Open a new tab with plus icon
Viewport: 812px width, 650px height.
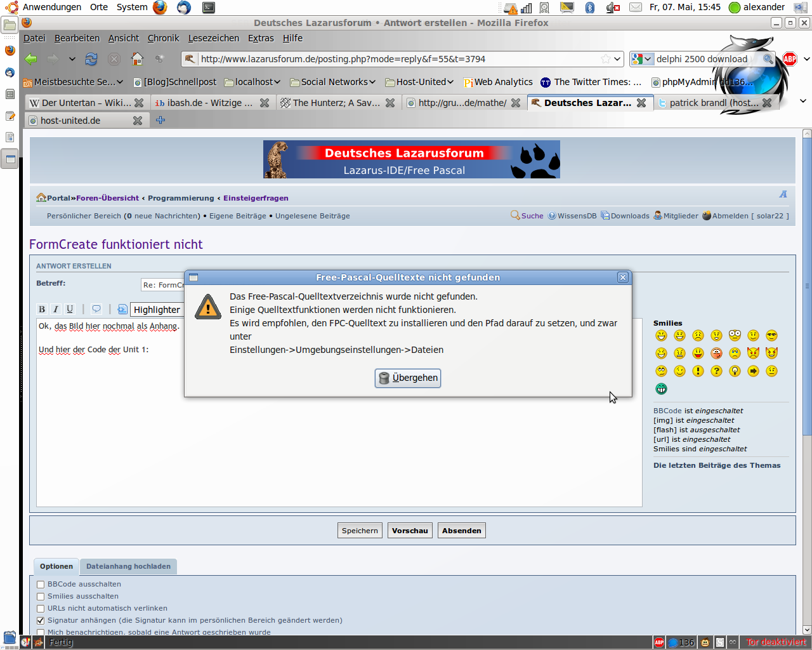pyautogui.click(x=160, y=120)
